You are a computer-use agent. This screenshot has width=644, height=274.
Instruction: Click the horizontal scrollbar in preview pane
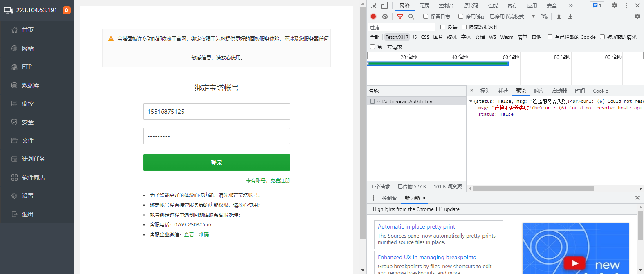click(533, 188)
